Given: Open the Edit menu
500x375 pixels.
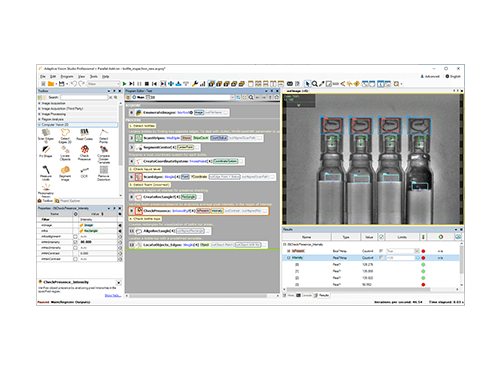Looking at the screenshot, I should coord(53,76).
